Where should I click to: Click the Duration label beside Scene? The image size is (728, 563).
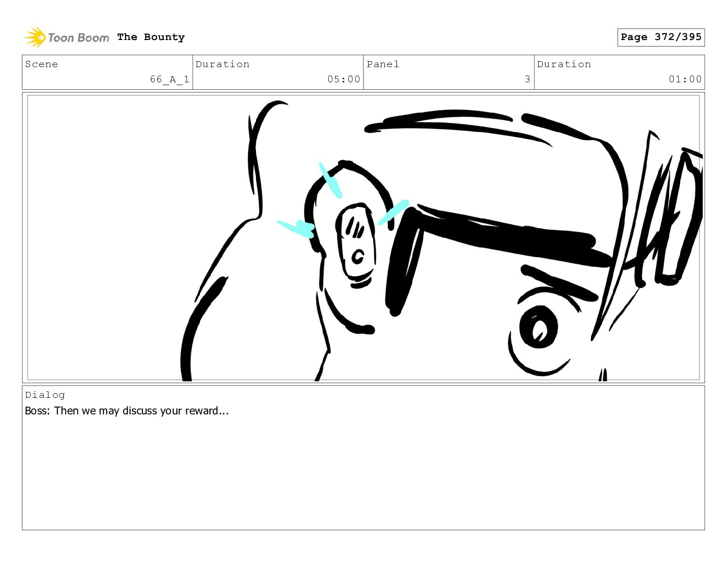point(222,64)
